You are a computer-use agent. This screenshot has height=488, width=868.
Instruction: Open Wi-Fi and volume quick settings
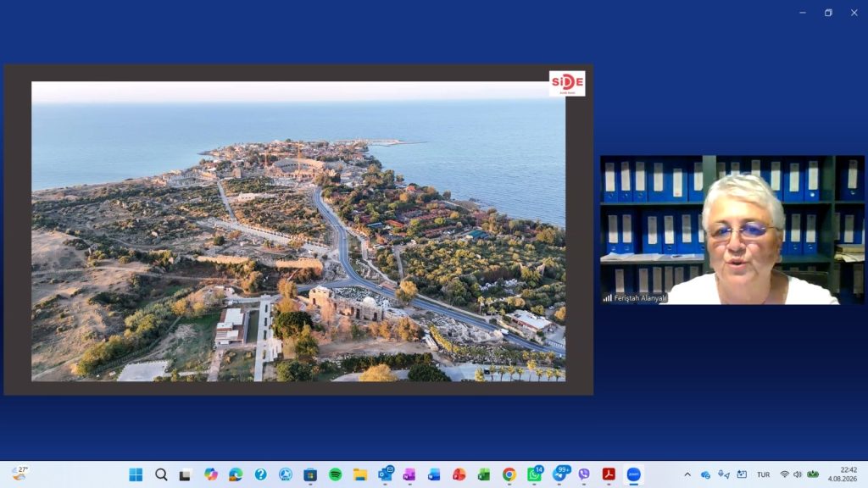[791, 474]
